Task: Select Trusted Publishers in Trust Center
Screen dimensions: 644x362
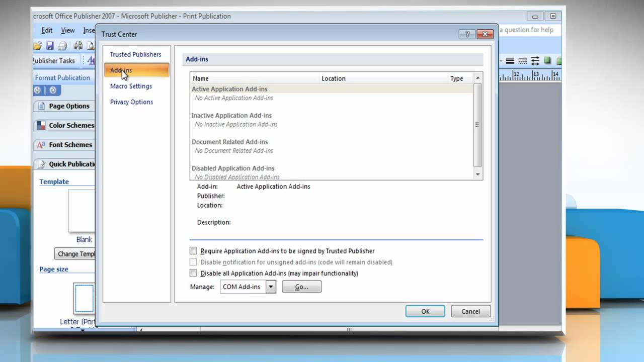Action: 136,54
